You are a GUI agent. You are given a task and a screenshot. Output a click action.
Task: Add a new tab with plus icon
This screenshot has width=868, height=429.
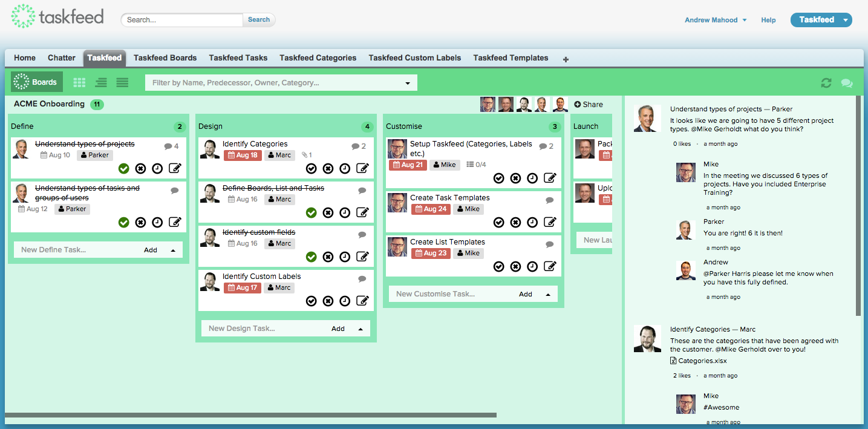(x=566, y=59)
